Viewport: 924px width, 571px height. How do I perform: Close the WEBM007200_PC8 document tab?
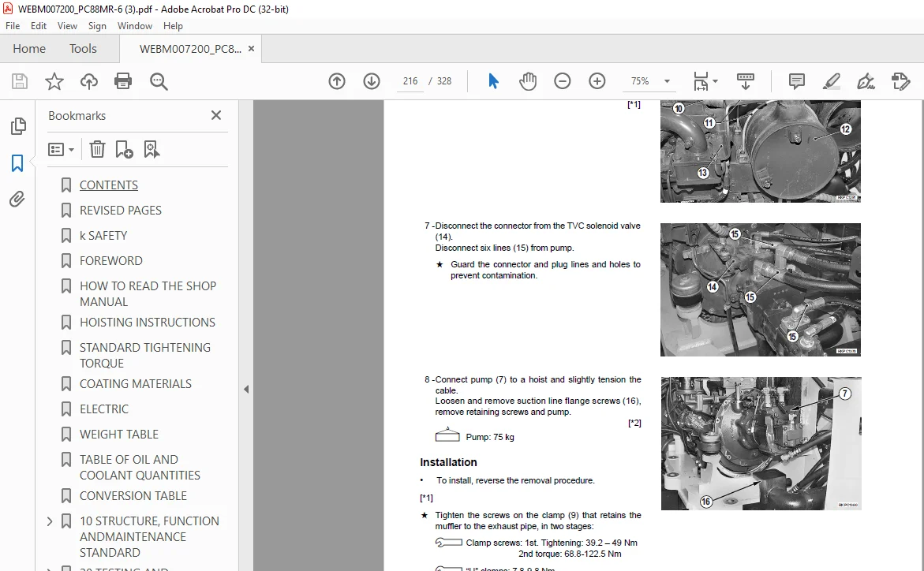(251, 49)
